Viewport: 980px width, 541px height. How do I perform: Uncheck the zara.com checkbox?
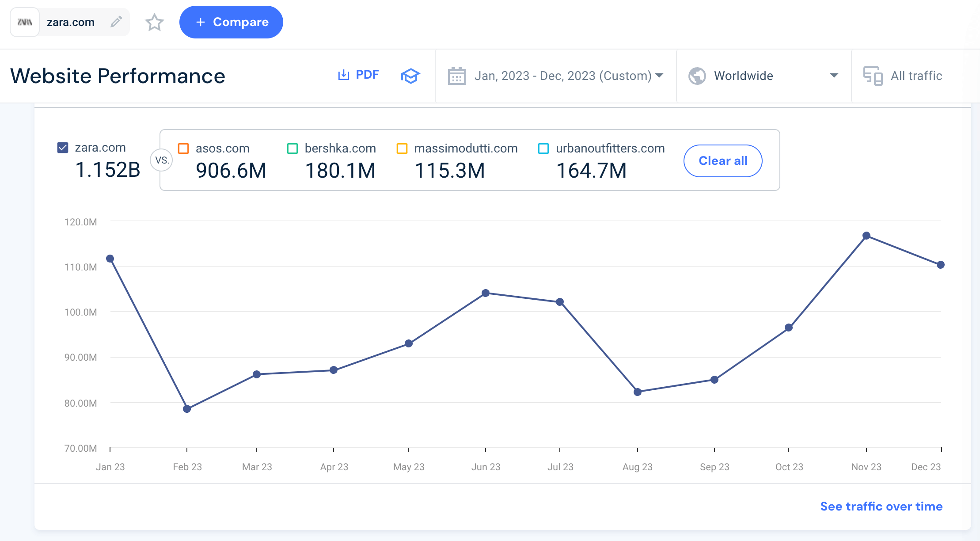(63, 148)
